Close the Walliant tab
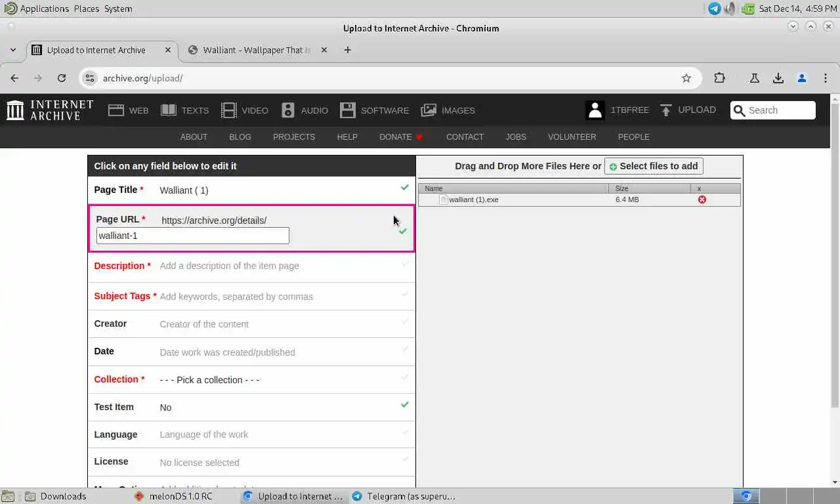 [x=324, y=50]
